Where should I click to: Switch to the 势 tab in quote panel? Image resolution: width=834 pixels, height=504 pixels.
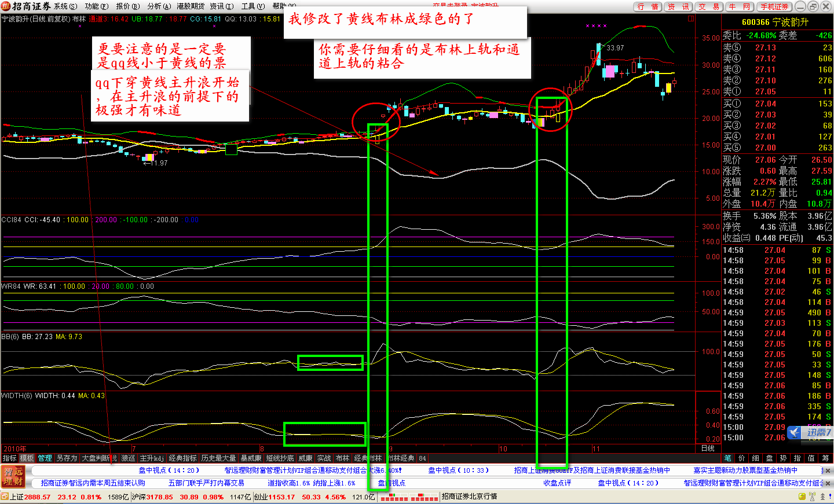pos(783,458)
